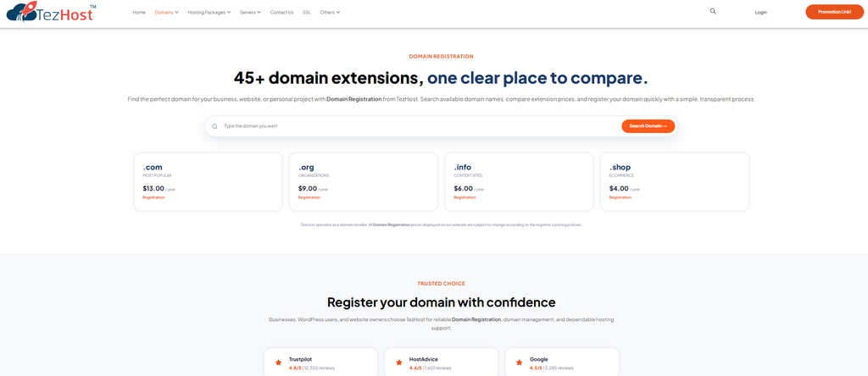The width and height of the screenshot is (868, 376).
Task: Click the ORGANIZATIONS label
Action: (314, 176)
